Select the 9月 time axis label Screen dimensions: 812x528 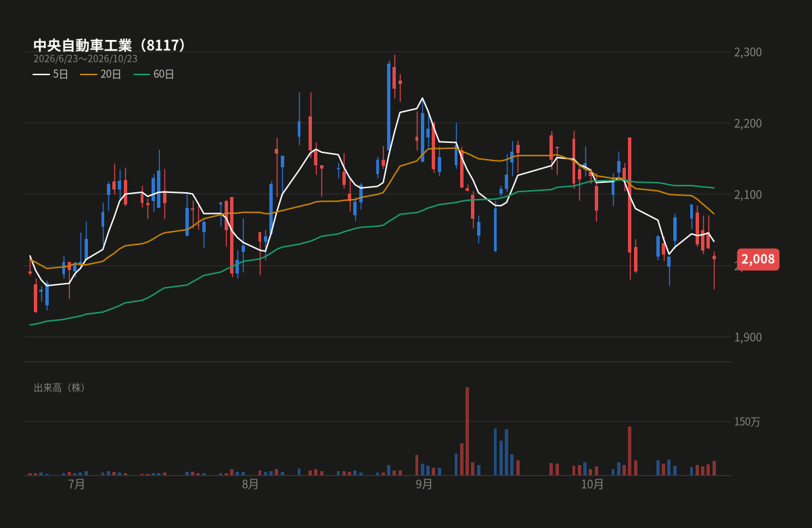click(424, 485)
